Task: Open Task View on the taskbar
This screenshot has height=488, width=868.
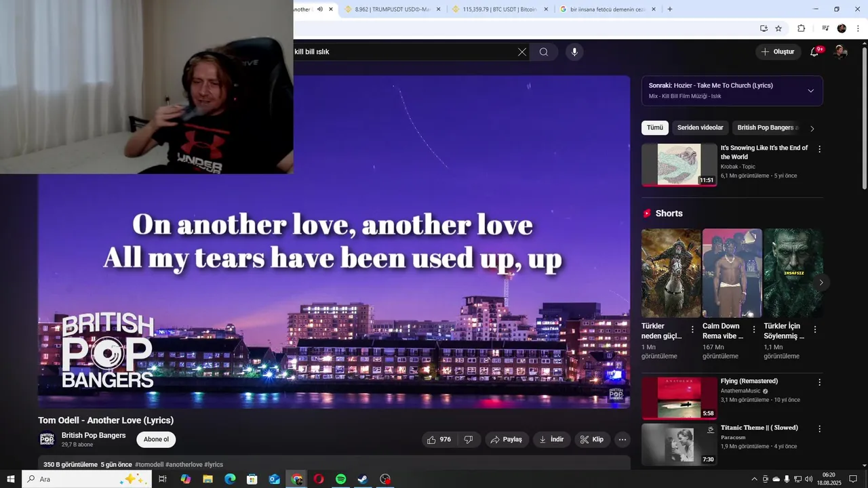Action: (x=163, y=479)
